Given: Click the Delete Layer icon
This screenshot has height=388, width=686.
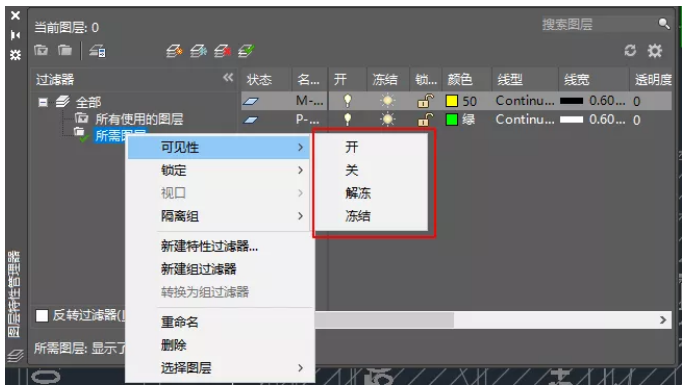Looking at the screenshot, I should 222,51.
